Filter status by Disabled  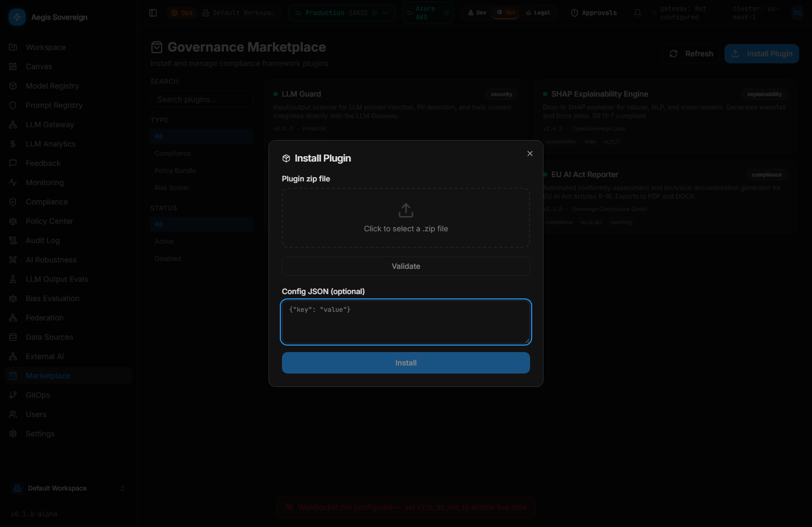(x=202, y=259)
